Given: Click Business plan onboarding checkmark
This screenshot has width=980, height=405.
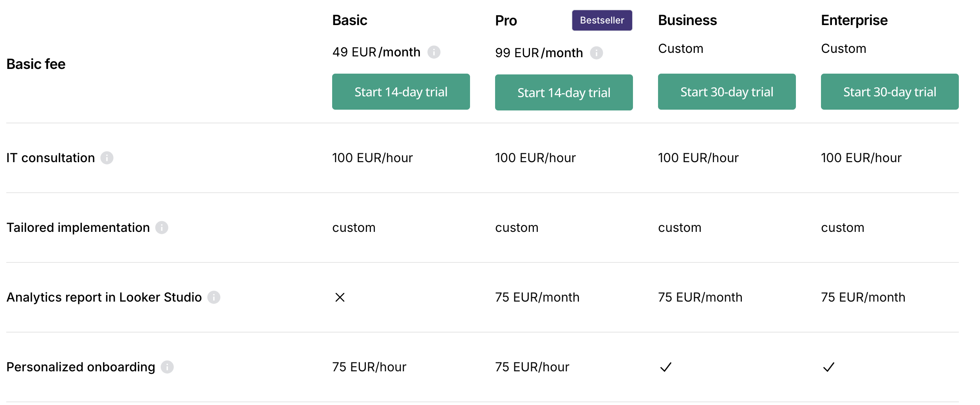Looking at the screenshot, I should [666, 367].
